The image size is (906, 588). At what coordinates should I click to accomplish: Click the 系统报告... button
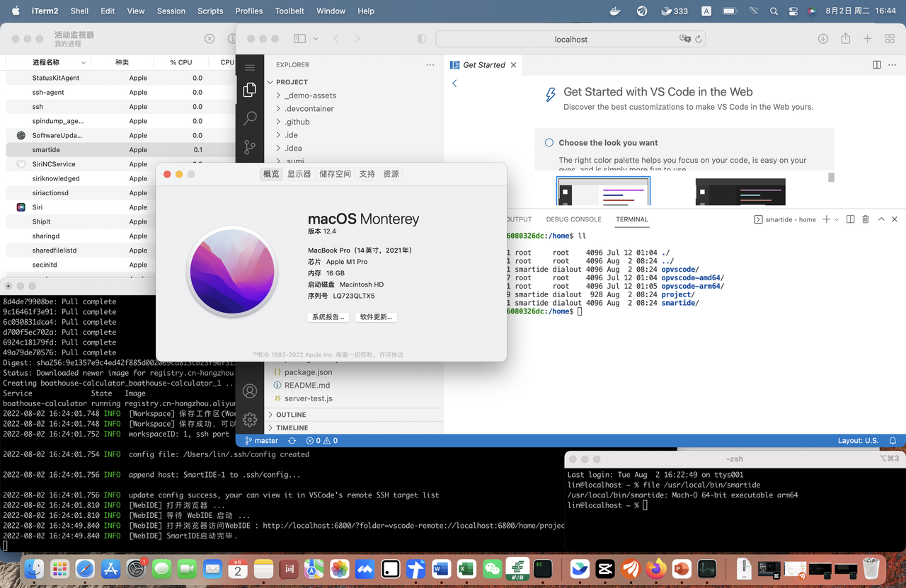coord(328,317)
